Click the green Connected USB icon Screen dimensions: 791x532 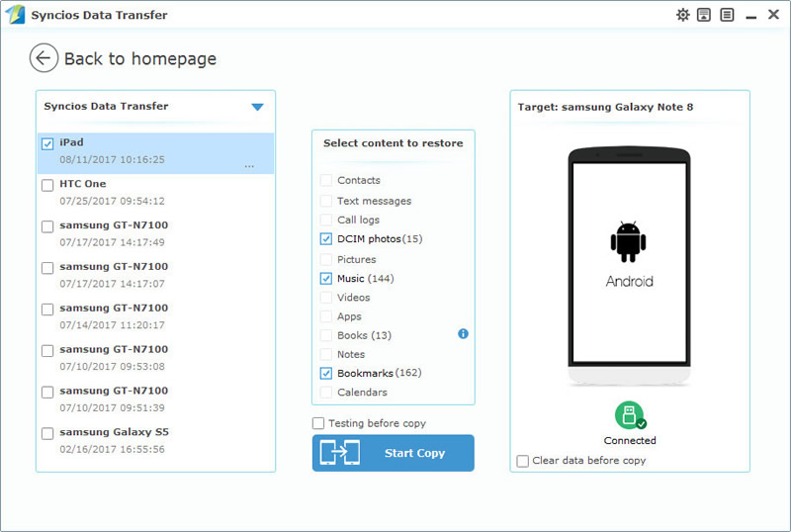point(630,415)
